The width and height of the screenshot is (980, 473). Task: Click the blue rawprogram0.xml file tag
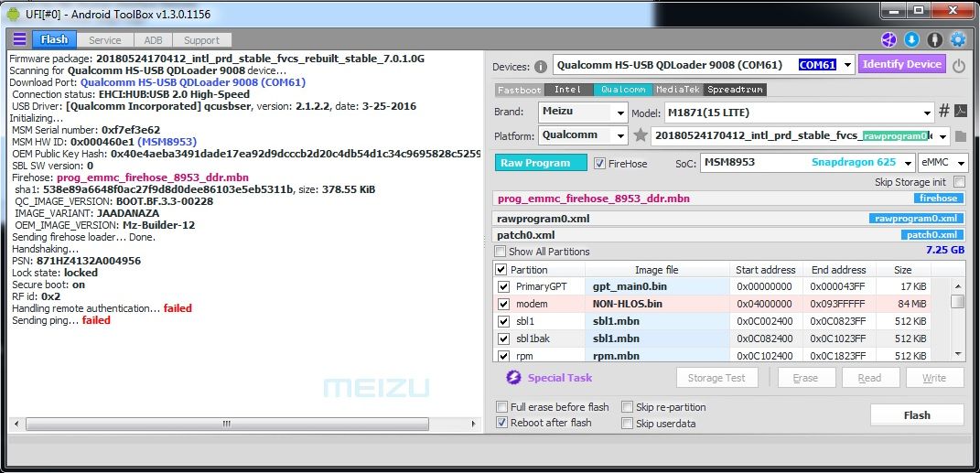click(916, 218)
